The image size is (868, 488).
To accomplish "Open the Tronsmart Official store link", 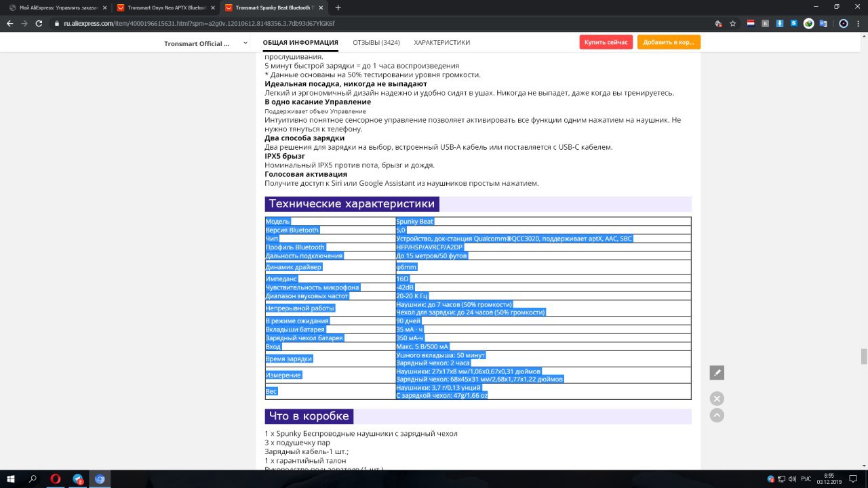I will (x=197, y=43).
